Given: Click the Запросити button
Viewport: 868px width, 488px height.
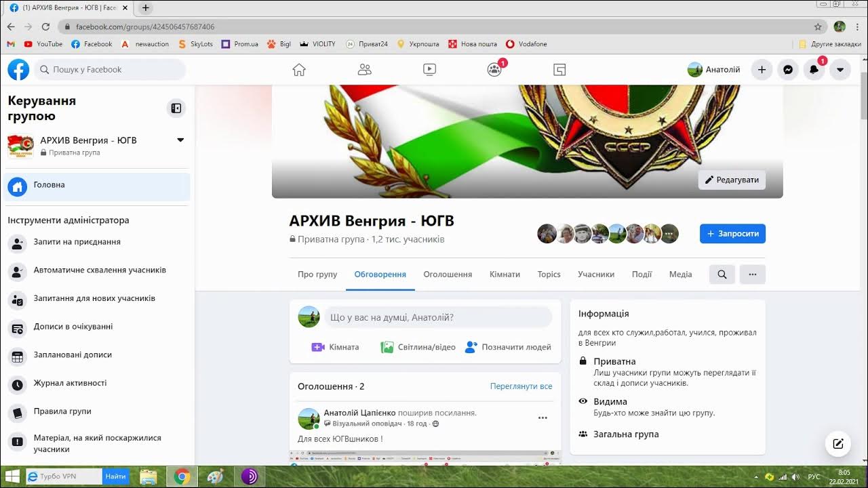Looking at the screenshot, I should pos(732,233).
